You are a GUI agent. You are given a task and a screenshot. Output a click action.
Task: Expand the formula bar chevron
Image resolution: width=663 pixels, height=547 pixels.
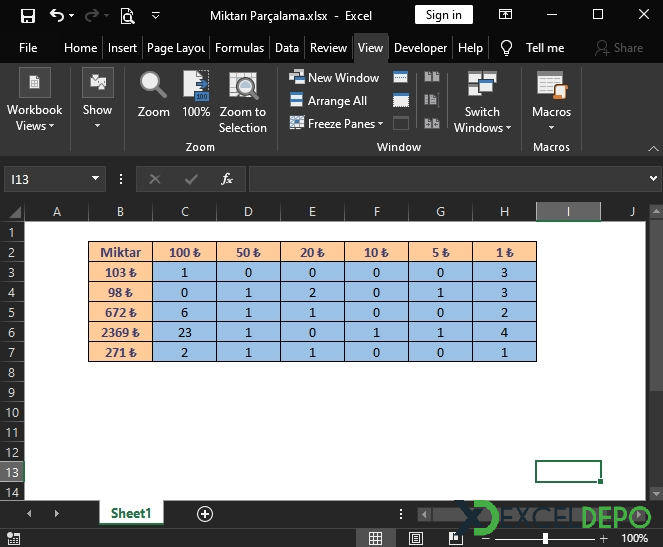click(x=653, y=179)
